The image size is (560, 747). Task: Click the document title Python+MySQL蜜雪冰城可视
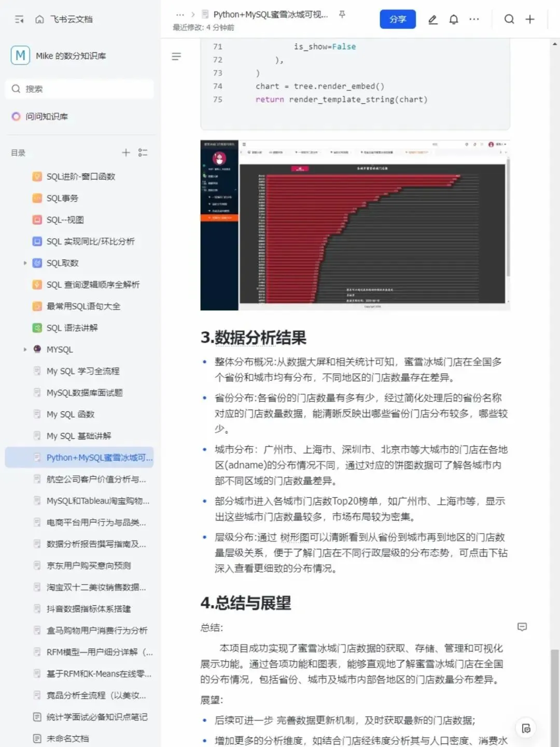point(270,15)
